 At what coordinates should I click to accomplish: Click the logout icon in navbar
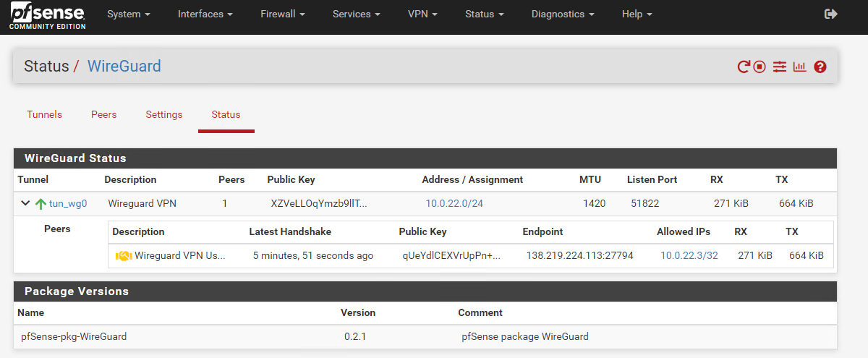coord(830,14)
